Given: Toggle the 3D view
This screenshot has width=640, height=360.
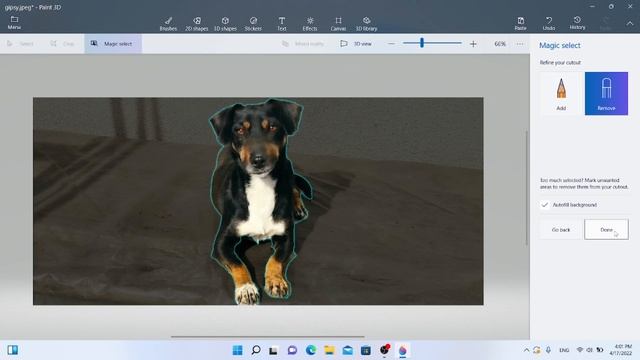Looking at the screenshot, I should (x=356, y=44).
